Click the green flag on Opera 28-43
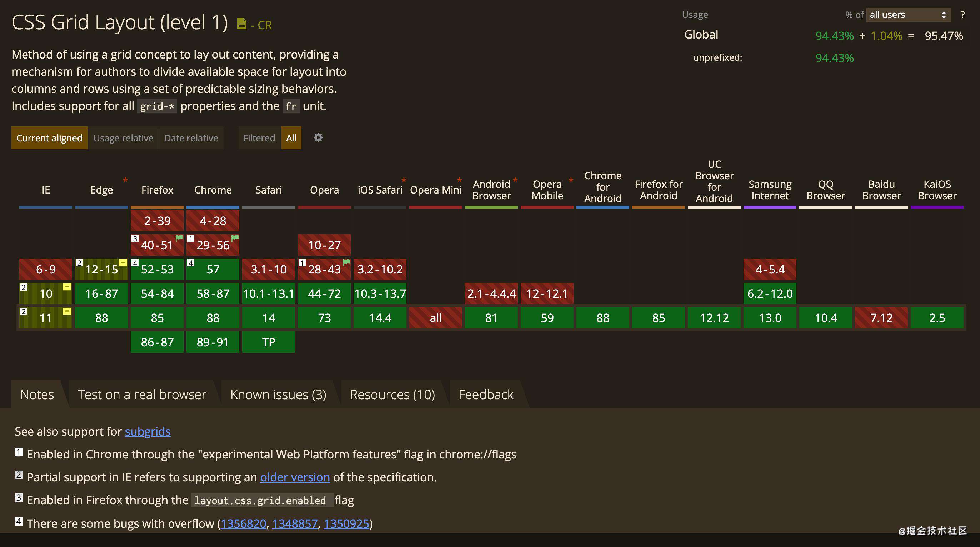Viewport: 980px width, 547px height. tap(346, 262)
